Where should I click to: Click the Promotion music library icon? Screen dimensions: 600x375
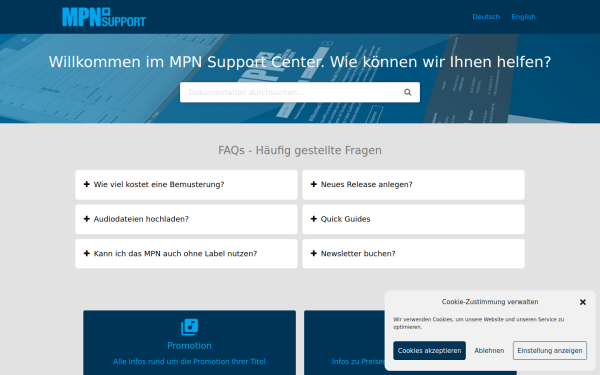point(189,327)
